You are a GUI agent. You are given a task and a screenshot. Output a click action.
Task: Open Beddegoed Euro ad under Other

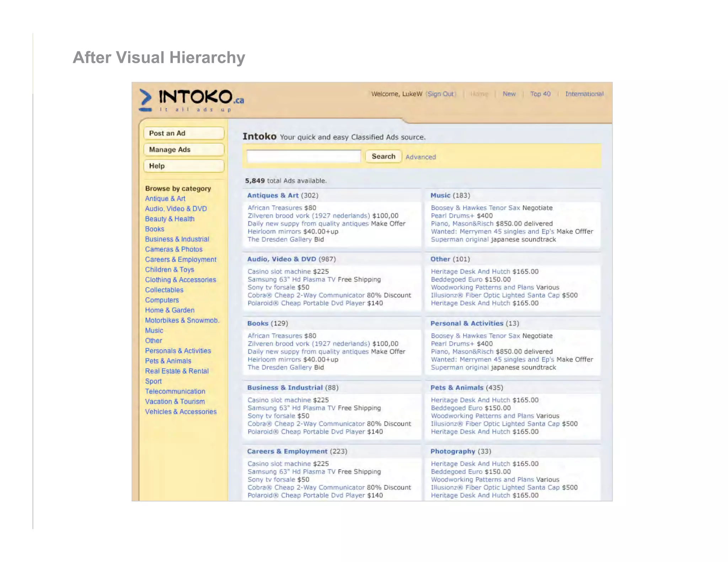pos(456,279)
